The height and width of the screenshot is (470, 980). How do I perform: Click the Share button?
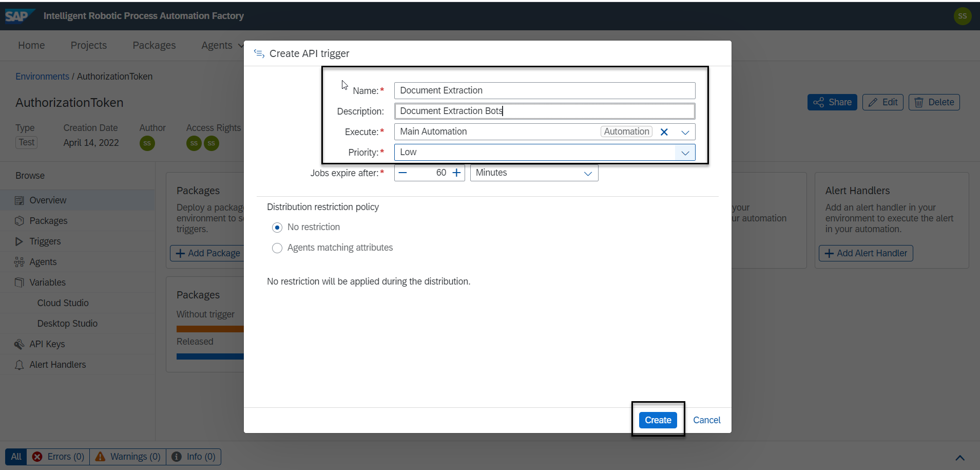point(832,102)
